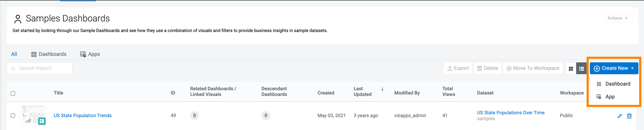Switch to list view layout
Image resolution: width=644 pixels, height=130 pixels.
point(581,69)
